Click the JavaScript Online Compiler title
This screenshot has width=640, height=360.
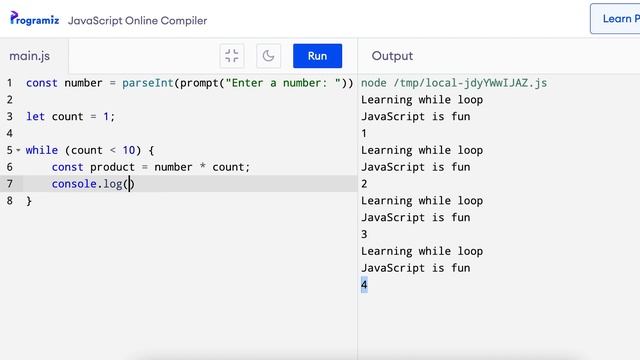(x=138, y=20)
